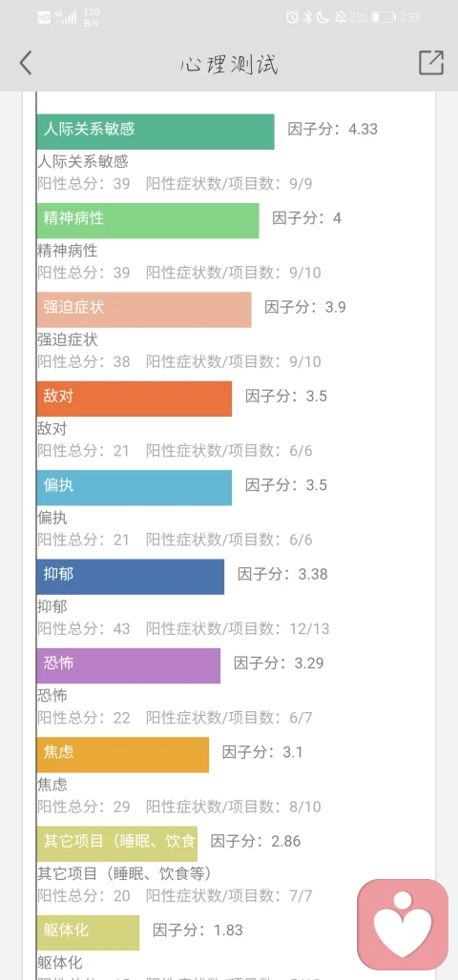This screenshot has width=458, height=980.
Task: Select the dark blue 抑郁 bar
Action: 130,576
